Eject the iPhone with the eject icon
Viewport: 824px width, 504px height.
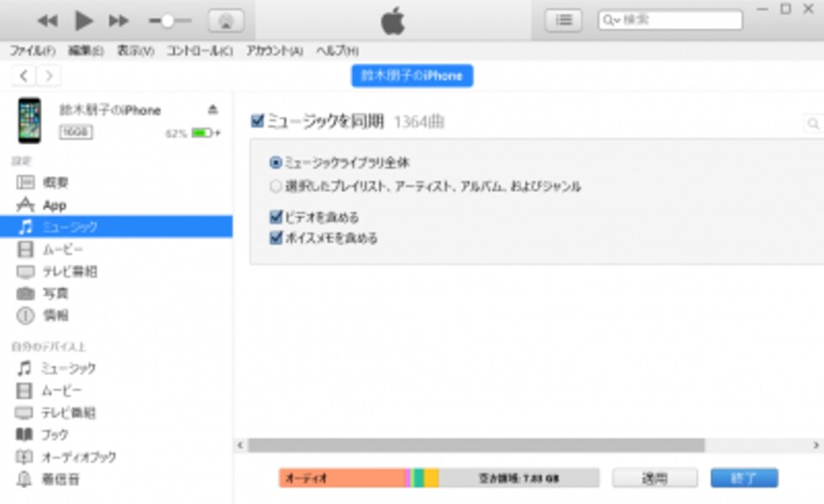pos(212,109)
